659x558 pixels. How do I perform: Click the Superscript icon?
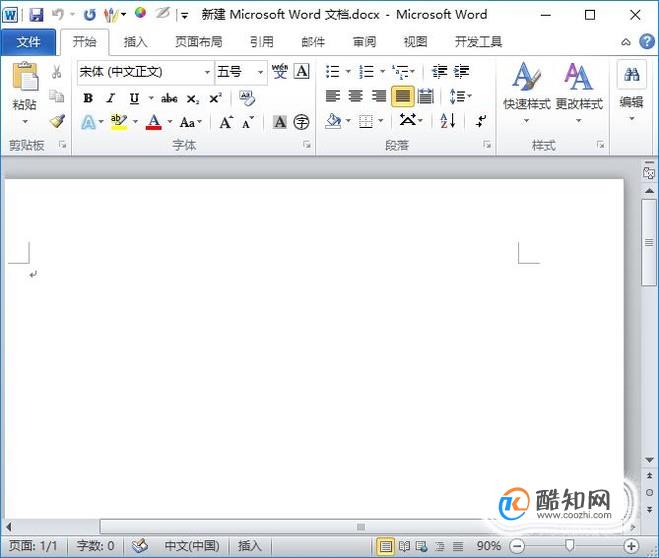click(216, 98)
